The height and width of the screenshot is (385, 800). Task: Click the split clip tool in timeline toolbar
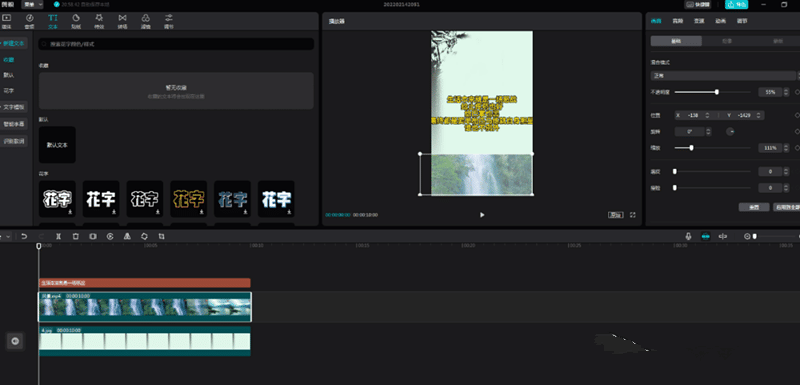pyautogui.click(x=59, y=236)
